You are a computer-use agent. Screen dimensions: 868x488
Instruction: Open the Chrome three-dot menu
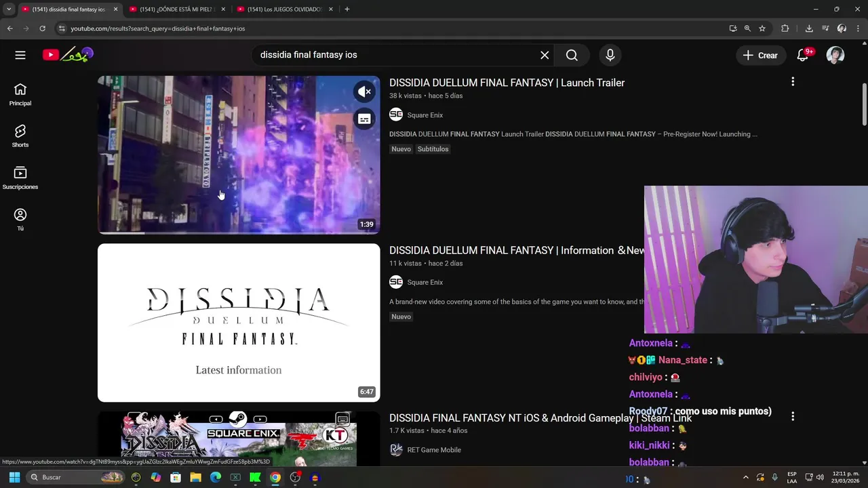tap(859, 28)
